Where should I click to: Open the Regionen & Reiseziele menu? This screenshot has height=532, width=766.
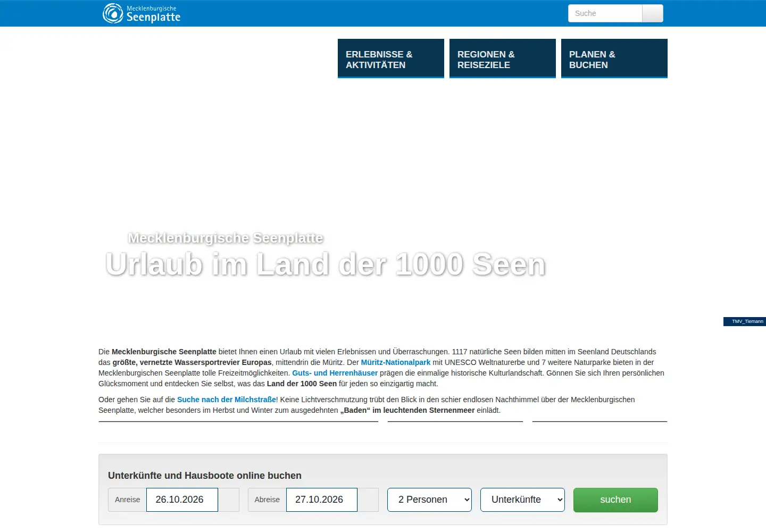pyautogui.click(x=503, y=59)
